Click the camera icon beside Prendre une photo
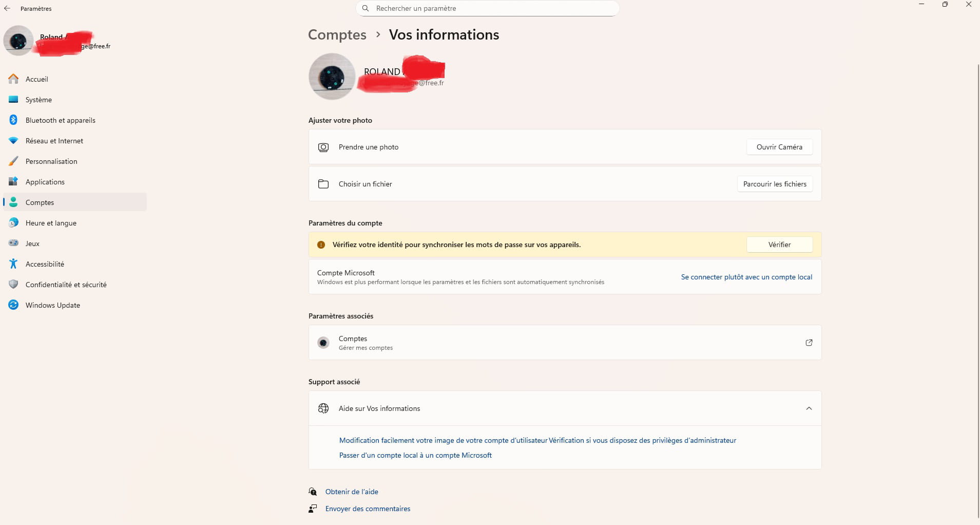This screenshot has height=525, width=980. (x=323, y=147)
